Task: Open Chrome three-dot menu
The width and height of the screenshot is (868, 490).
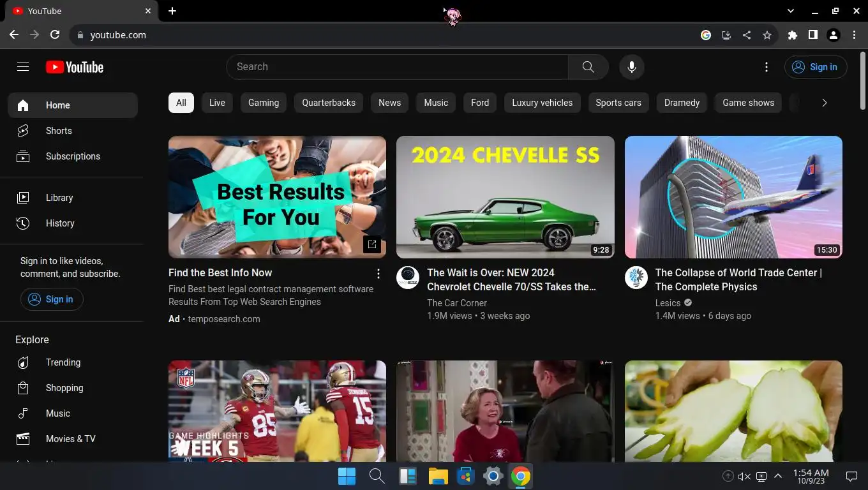Action: click(854, 35)
